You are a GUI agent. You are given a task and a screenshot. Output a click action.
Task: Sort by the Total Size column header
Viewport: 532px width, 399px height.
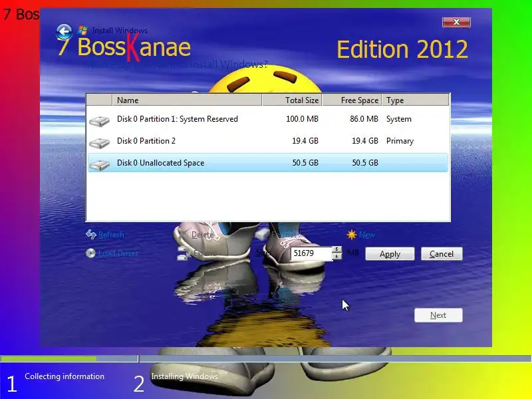(x=292, y=100)
